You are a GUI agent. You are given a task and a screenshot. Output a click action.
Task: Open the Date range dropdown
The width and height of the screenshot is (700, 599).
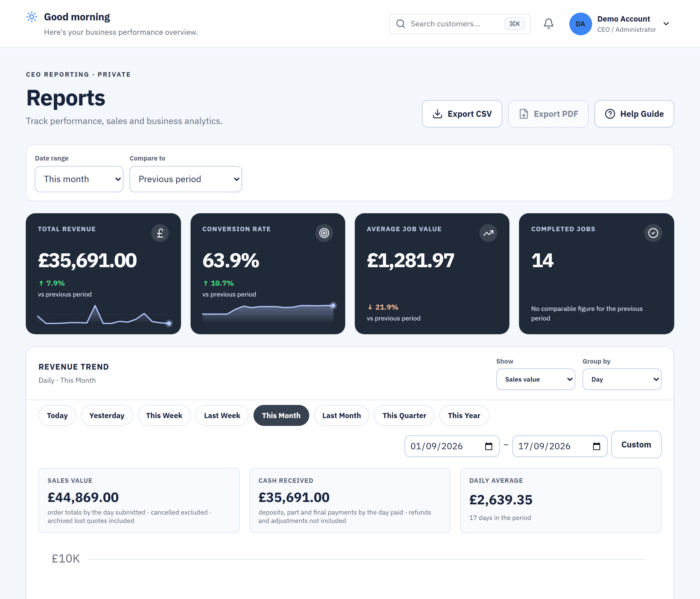coord(79,179)
